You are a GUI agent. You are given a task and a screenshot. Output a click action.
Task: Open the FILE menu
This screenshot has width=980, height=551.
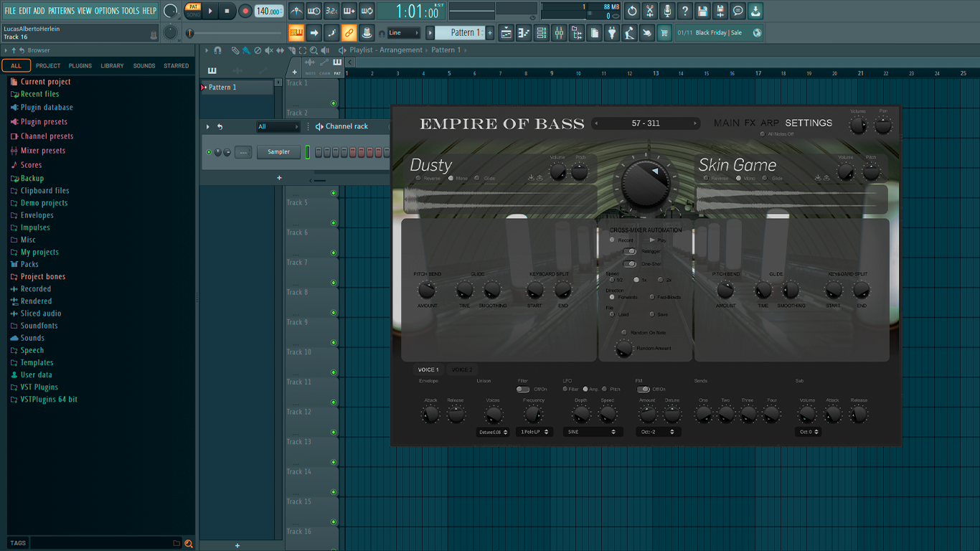(10, 11)
